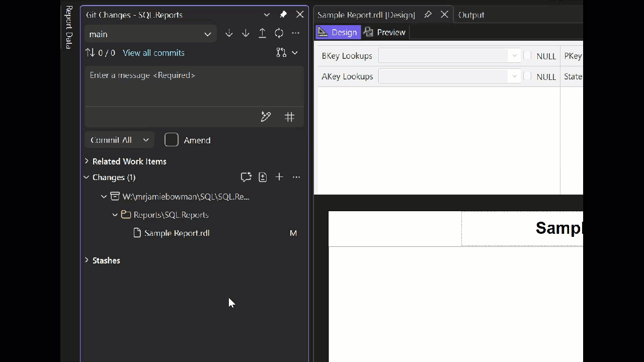
Task: Open the BKey Lookups combo box
Action: (449, 56)
